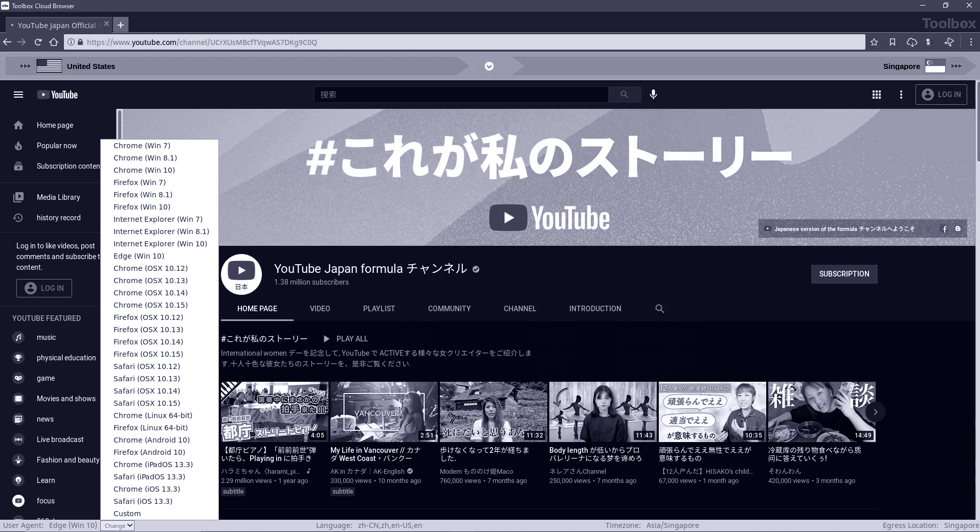This screenshot has height=532, width=980.
Task: Open Live broadcast in the sidebar
Action: pyautogui.click(x=60, y=440)
